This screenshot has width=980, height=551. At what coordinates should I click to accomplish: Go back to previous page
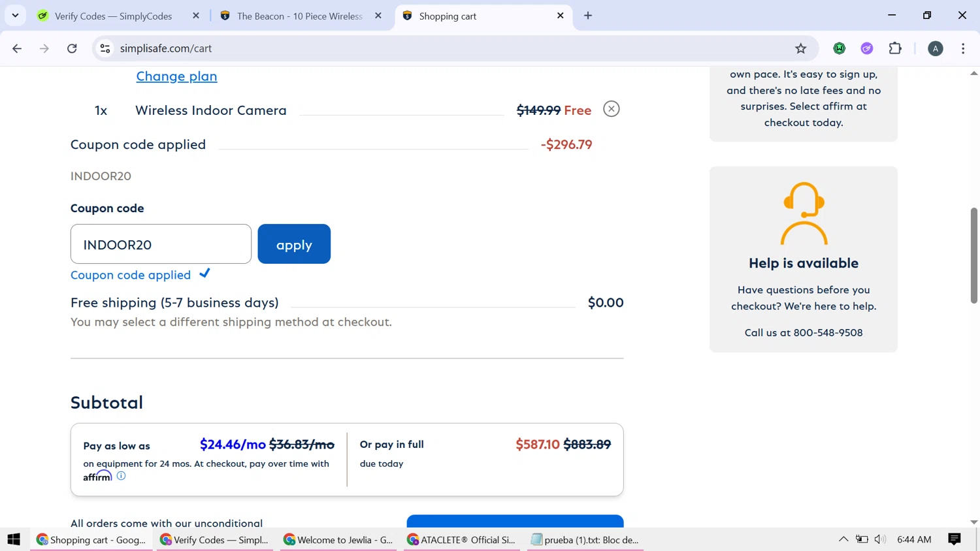tap(18, 48)
